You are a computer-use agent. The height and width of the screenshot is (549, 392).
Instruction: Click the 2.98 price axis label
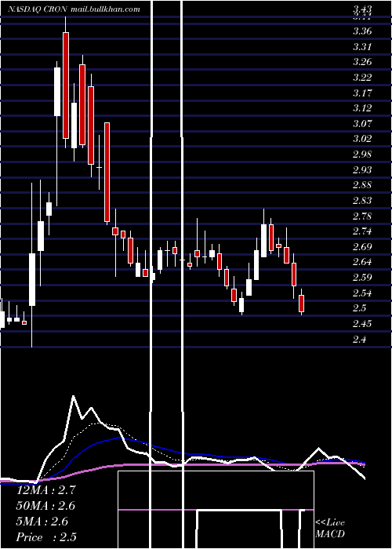click(362, 155)
